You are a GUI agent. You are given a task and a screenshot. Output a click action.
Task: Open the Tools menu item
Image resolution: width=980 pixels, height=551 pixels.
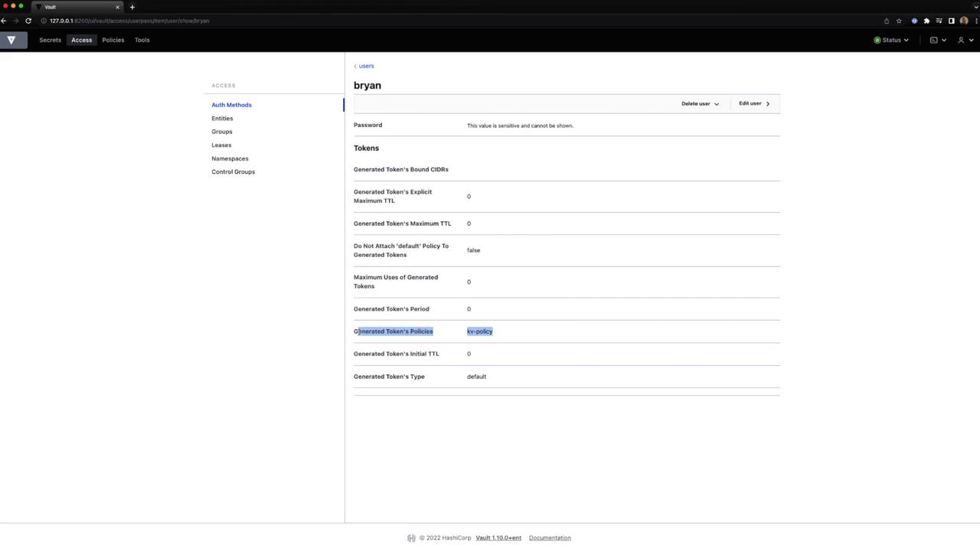(x=142, y=40)
